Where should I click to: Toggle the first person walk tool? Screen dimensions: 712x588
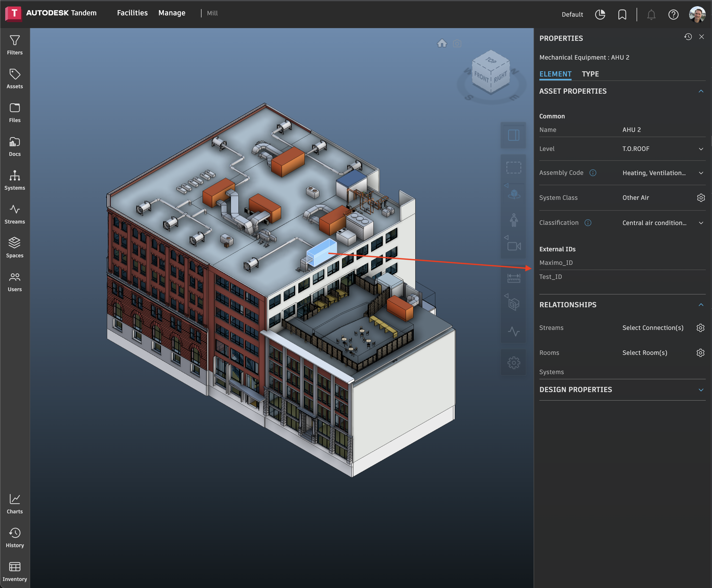(x=513, y=220)
